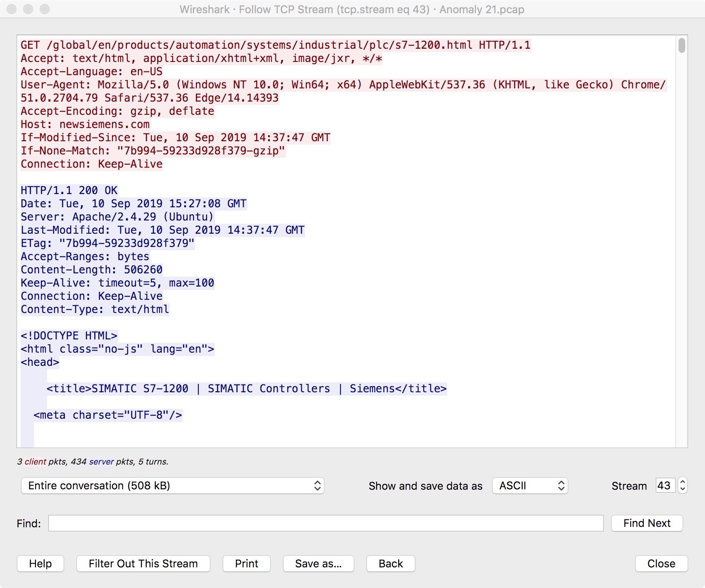This screenshot has height=588, width=705.
Task: Click the Last-Modified response header line
Action: [163, 230]
